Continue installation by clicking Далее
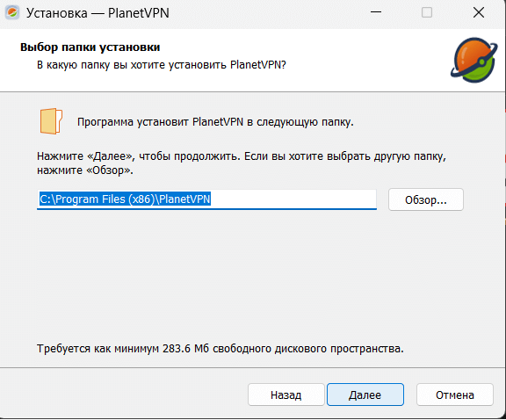This screenshot has height=420, width=506. click(365, 395)
